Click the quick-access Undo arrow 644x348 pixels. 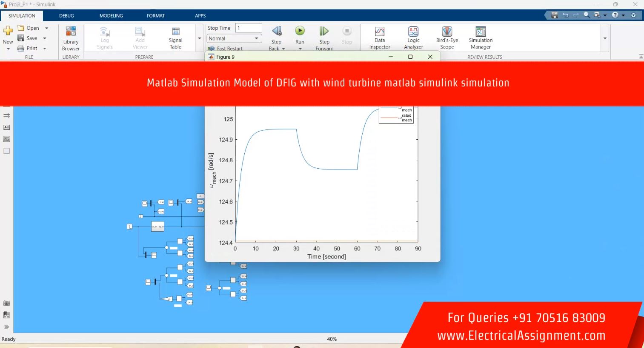coord(565,15)
